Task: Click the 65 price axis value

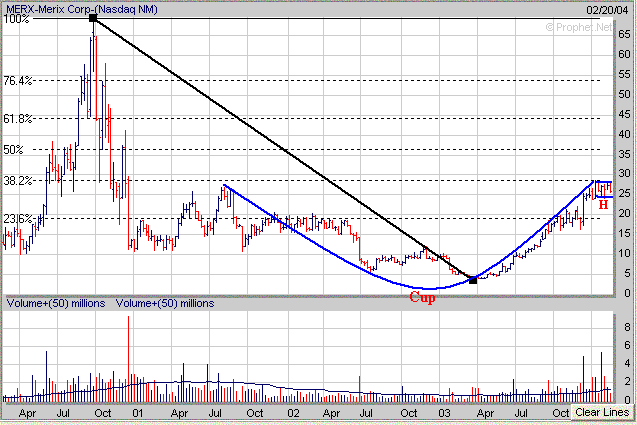Action: [x=624, y=35]
